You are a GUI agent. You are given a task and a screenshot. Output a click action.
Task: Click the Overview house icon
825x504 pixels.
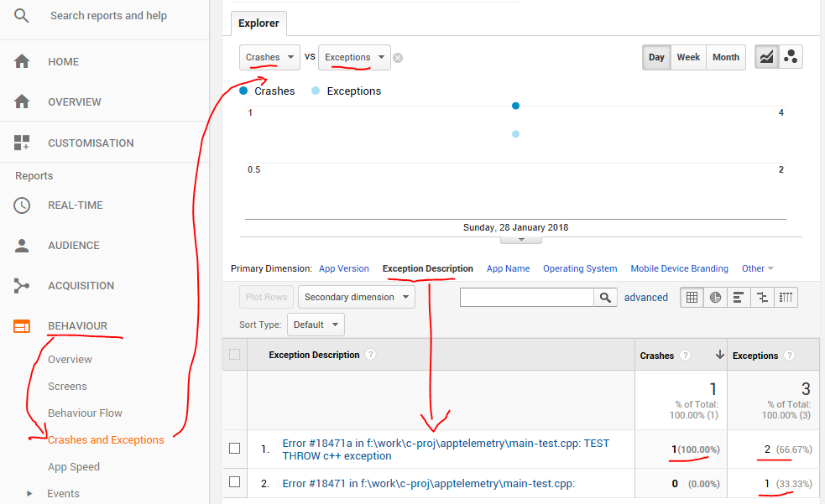(x=22, y=101)
